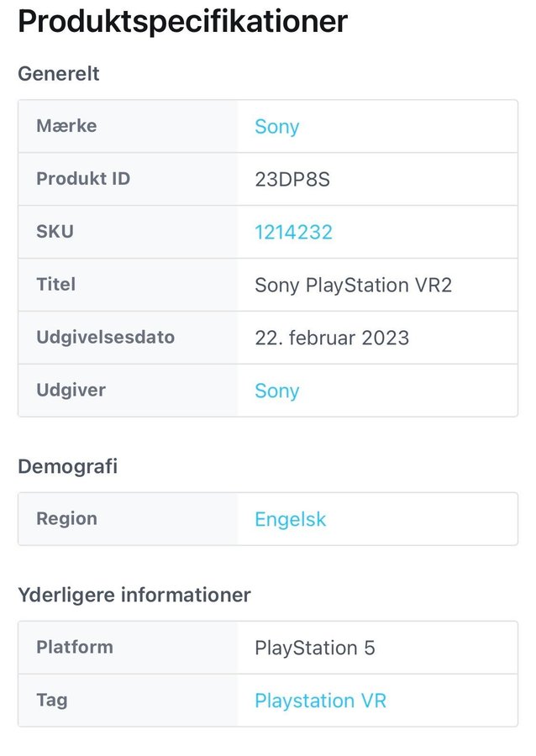Click the Tag row label

52,701
